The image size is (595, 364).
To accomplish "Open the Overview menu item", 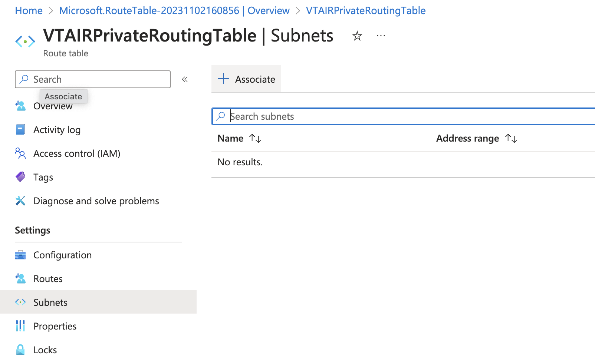I will [53, 106].
